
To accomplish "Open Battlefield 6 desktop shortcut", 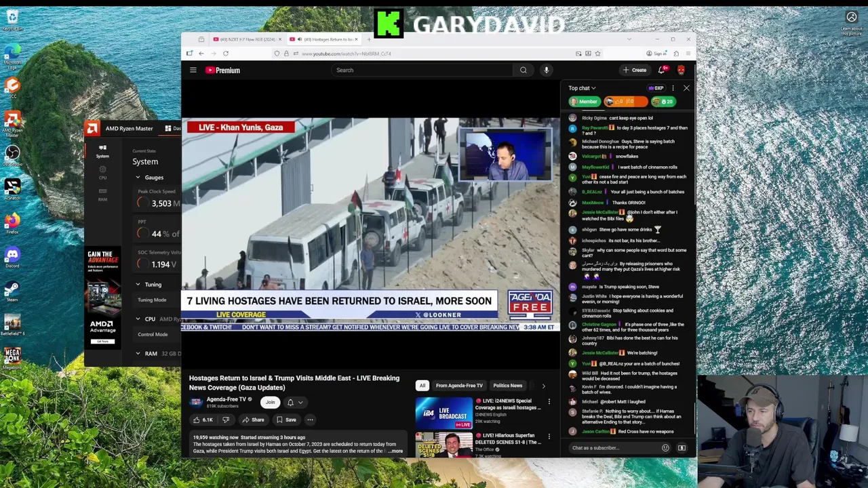I will [x=12, y=325].
